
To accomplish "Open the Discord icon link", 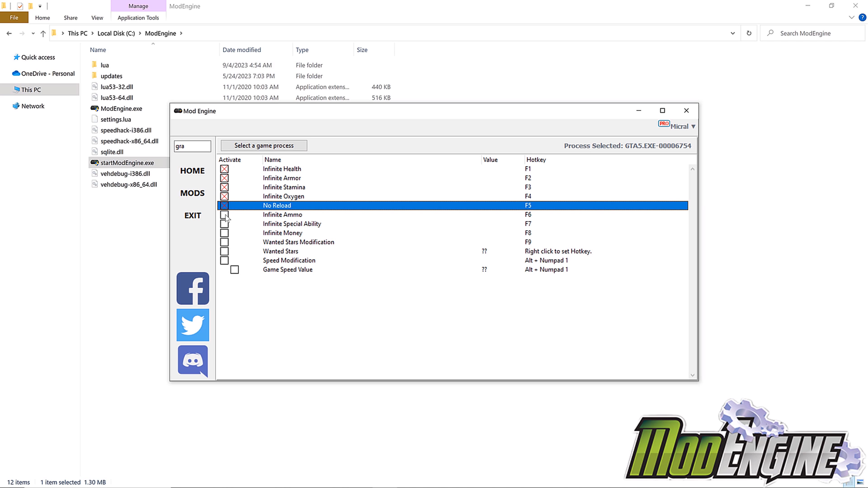I will click(193, 361).
